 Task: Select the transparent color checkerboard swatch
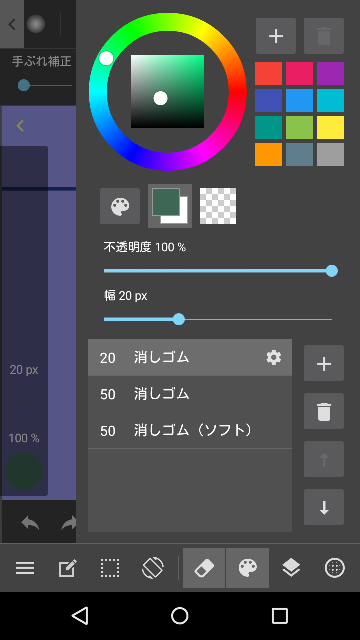(x=218, y=206)
